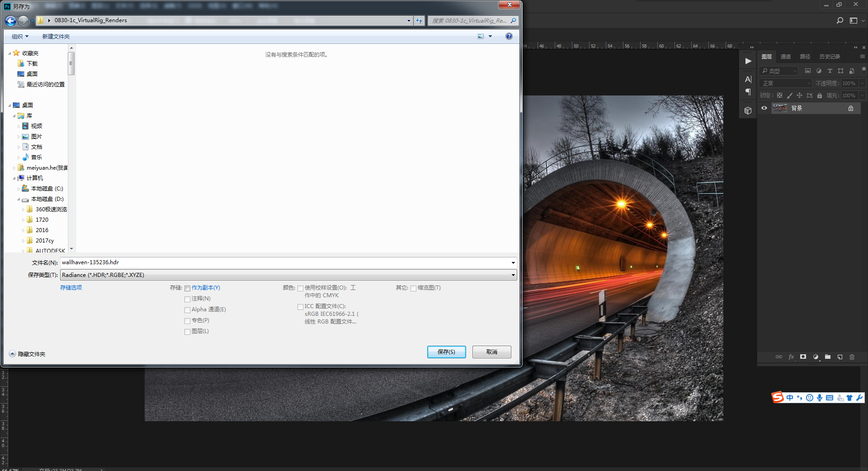Image resolution: width=868 pixels, height=471 pixels.
Task: Collapse the 收藏夹 tree group
Action: (9, 53)
